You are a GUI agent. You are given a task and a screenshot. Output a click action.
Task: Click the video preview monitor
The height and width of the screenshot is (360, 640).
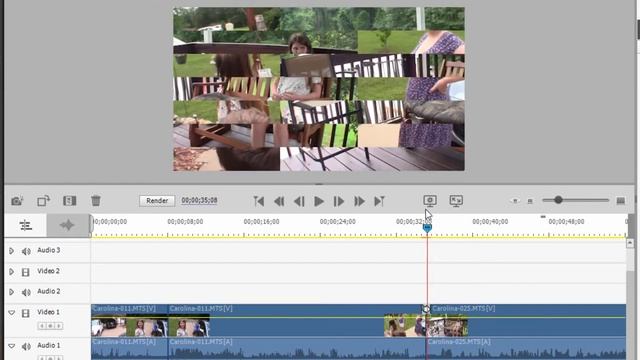coord(319,89)
